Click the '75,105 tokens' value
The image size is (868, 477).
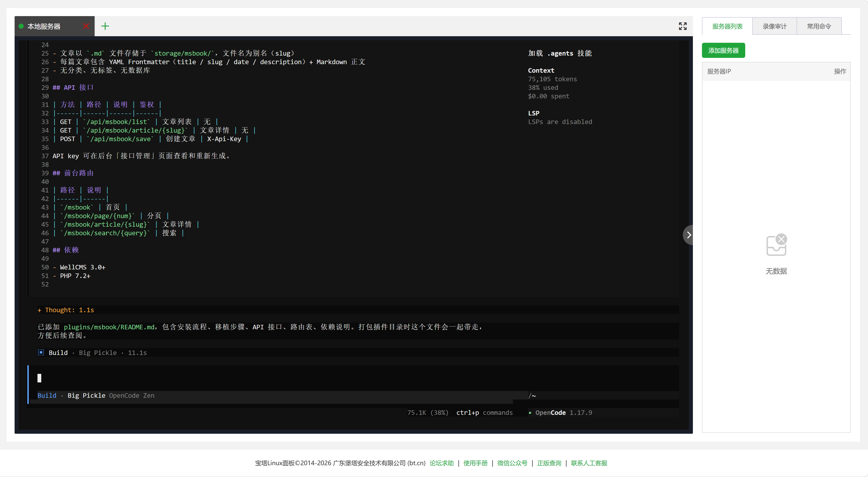(552, 79)
